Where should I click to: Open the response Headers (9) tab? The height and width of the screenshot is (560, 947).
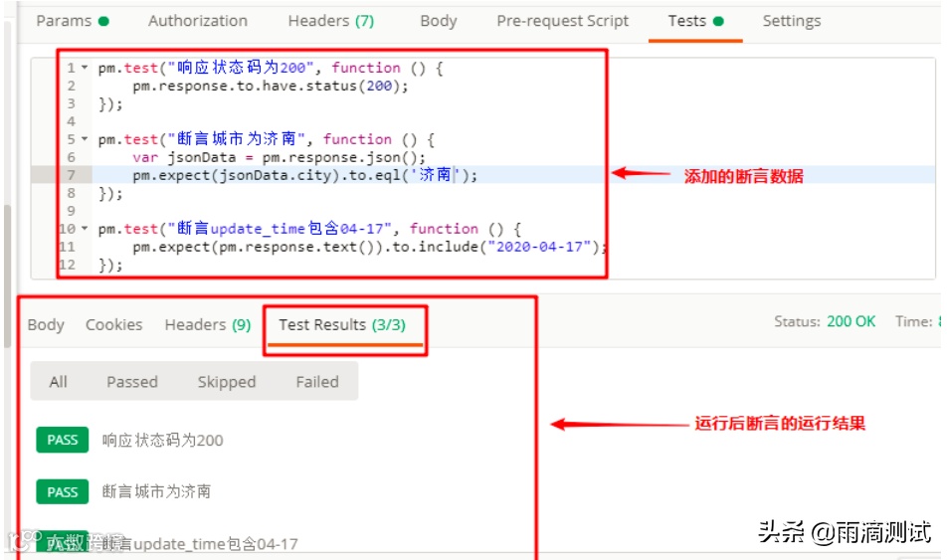pos(208,325)
